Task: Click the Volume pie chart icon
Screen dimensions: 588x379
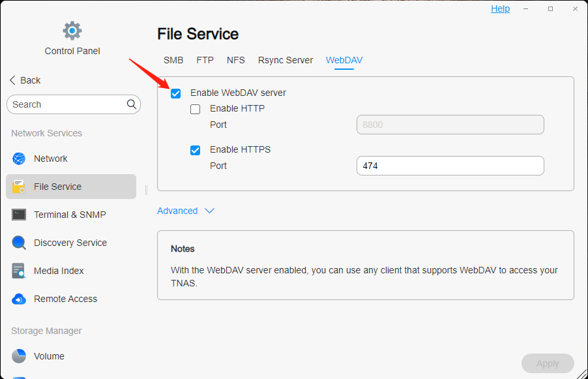Action: [19, 356]
